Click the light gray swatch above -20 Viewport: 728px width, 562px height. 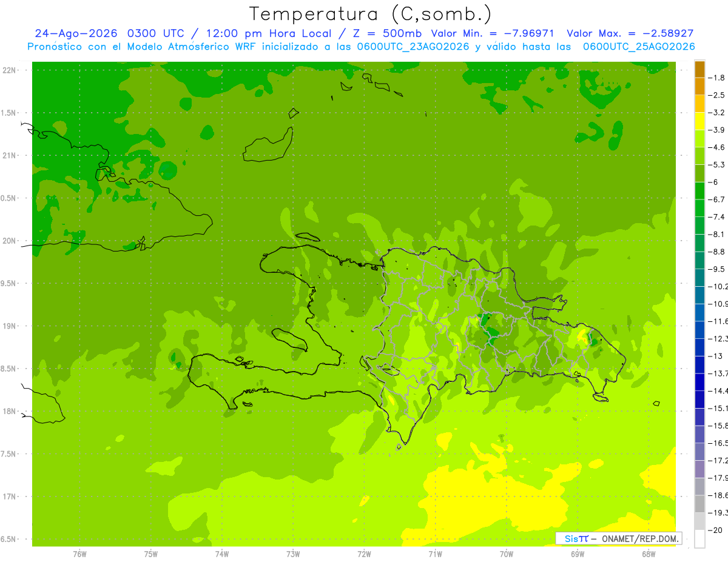(699, 521)
